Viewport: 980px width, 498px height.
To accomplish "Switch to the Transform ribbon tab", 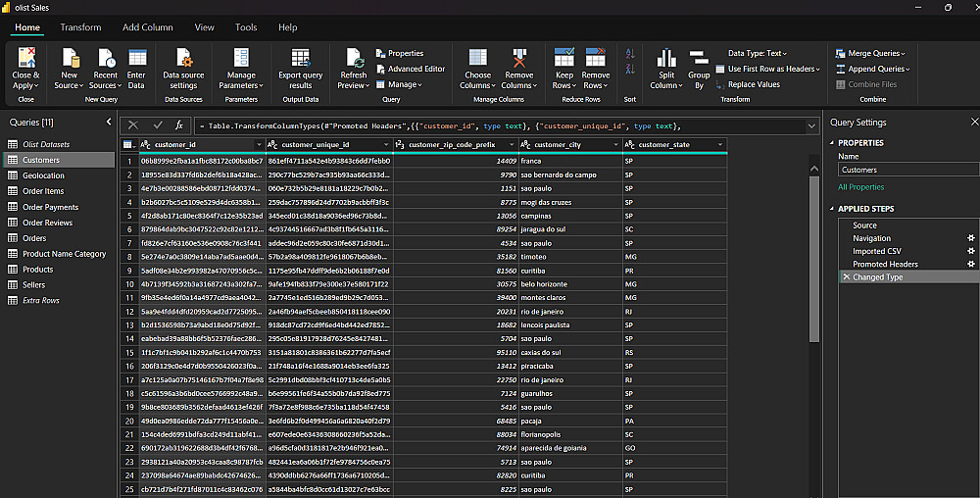I will [x=80, y=27].
